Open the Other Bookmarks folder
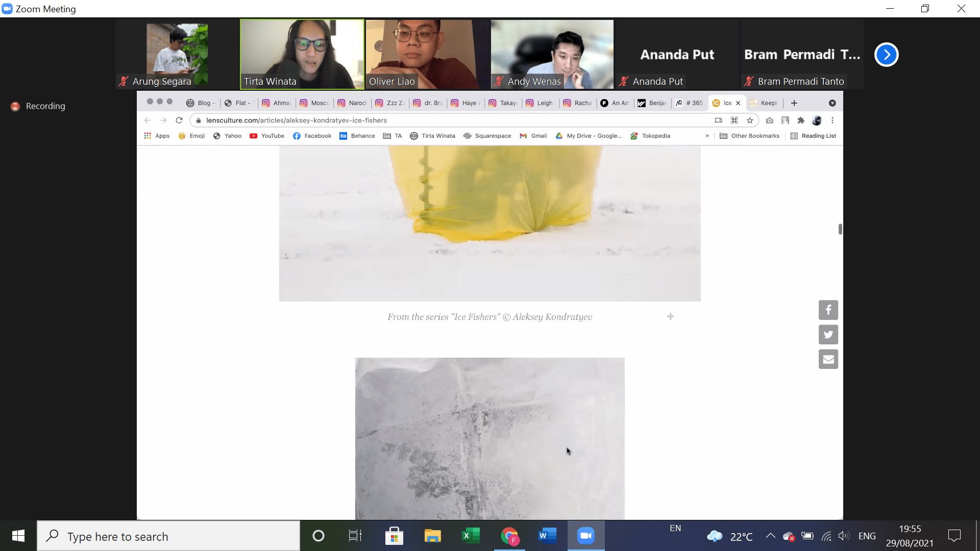980x551 pixels. (x=750, y=136)
